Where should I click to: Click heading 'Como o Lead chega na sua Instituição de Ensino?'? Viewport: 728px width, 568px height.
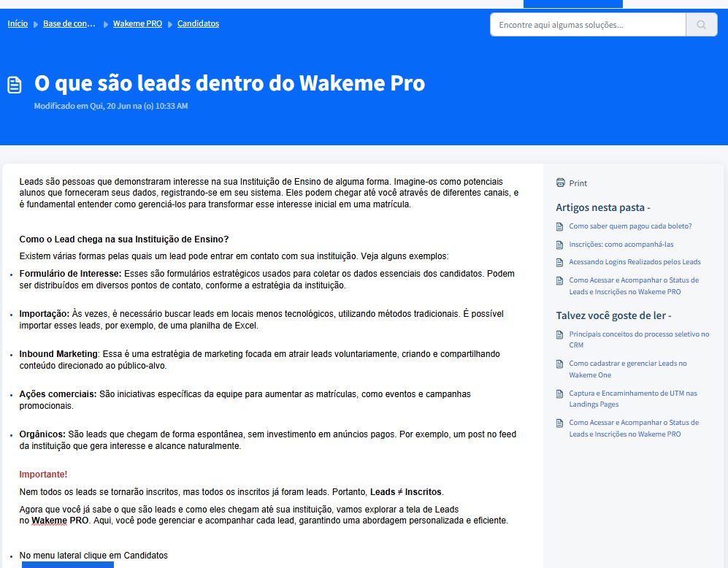coord(124,239)
